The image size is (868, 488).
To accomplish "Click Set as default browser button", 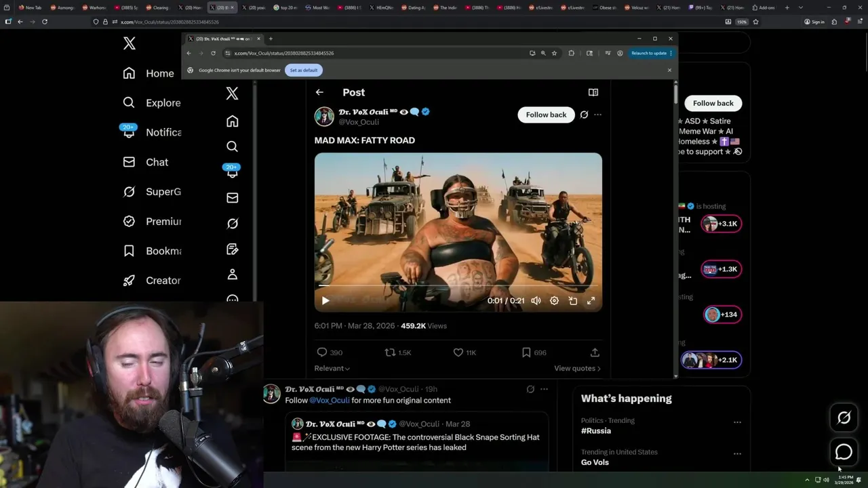I will point(304,70).
